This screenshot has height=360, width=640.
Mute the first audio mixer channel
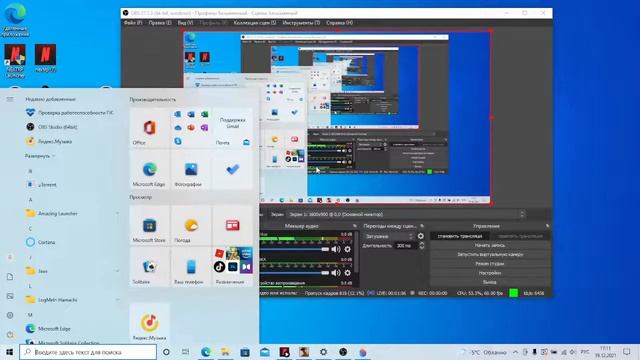coord(336,249)
